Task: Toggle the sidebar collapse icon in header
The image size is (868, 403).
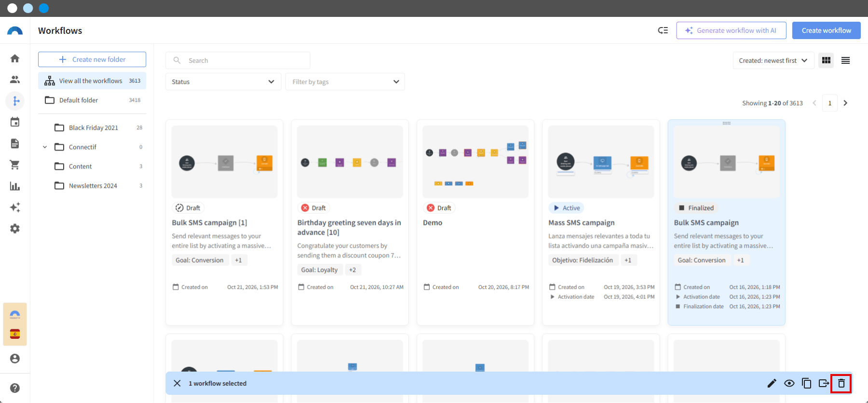Action: (663, 30)
